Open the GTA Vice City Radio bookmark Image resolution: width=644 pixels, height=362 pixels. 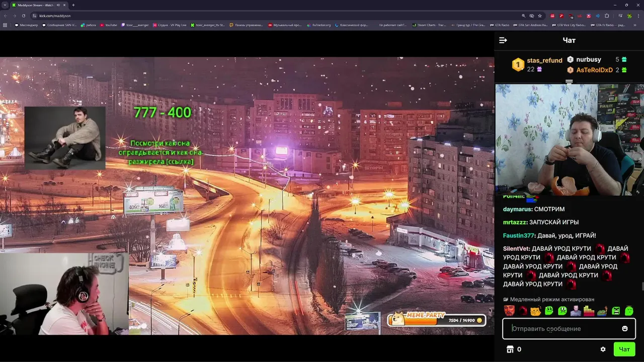[x=569, y=25]
